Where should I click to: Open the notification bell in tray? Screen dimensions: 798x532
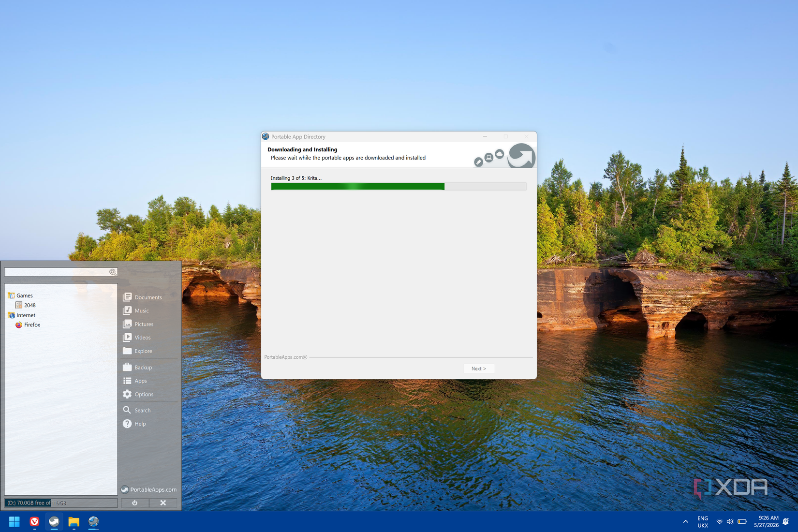[x=786, y=521]
